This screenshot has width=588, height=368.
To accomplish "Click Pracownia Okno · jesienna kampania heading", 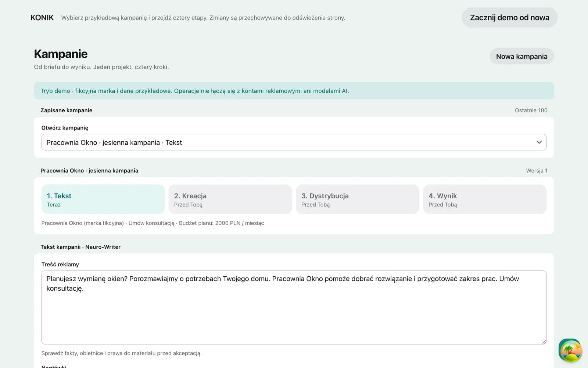I will pyautogui.click(x=89, y=171).
